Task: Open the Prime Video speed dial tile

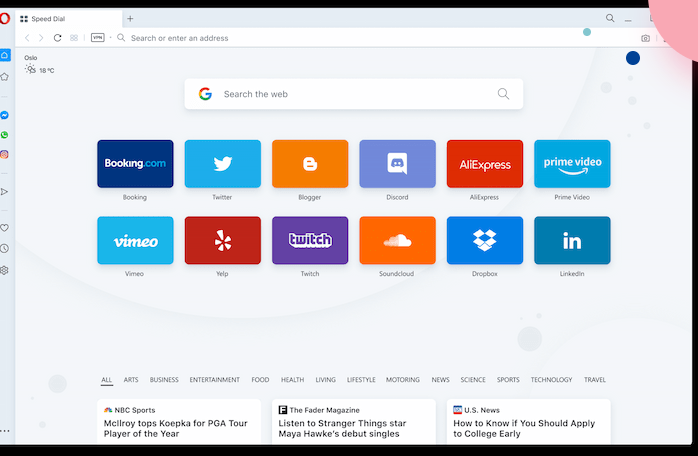Action: point(572,164)
